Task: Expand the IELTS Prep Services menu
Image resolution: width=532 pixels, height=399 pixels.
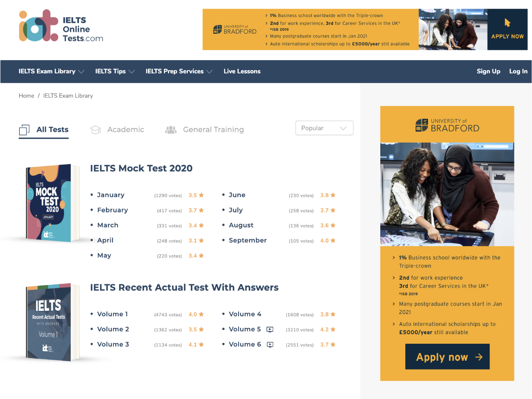Action: coord(179,71)
